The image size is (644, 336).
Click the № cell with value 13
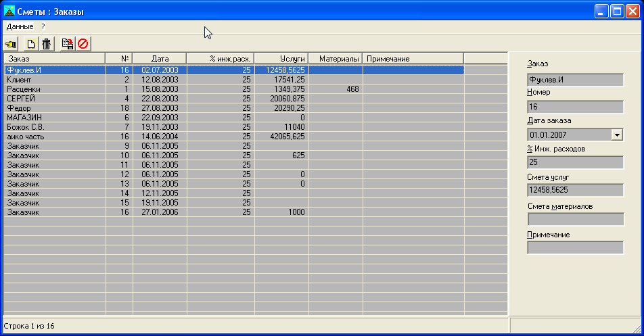click(119, 184)
